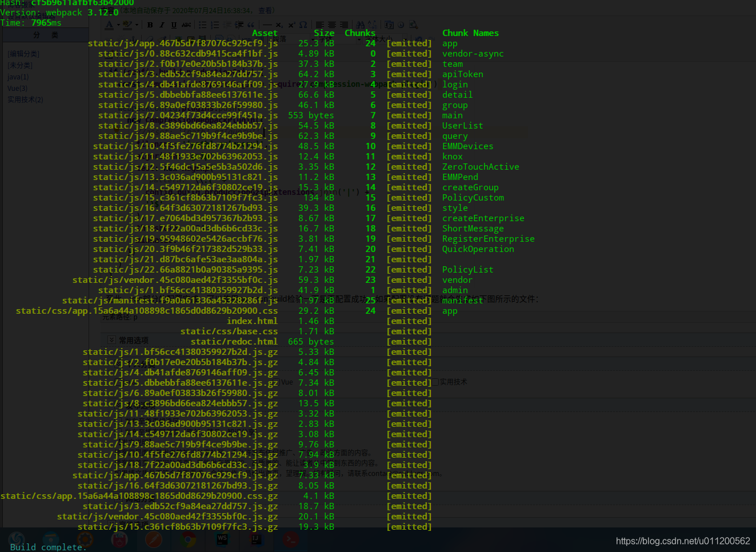Open IntelliJ IDEA from the taskbar

(x=256, y=539)
